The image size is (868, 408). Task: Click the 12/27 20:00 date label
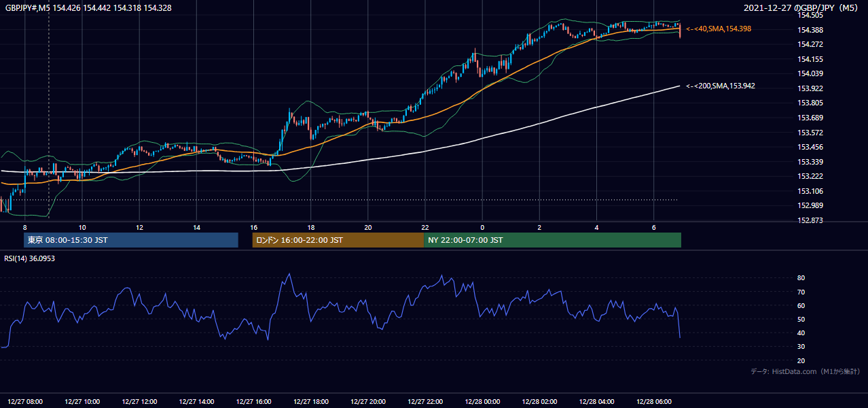pos(368,401)
